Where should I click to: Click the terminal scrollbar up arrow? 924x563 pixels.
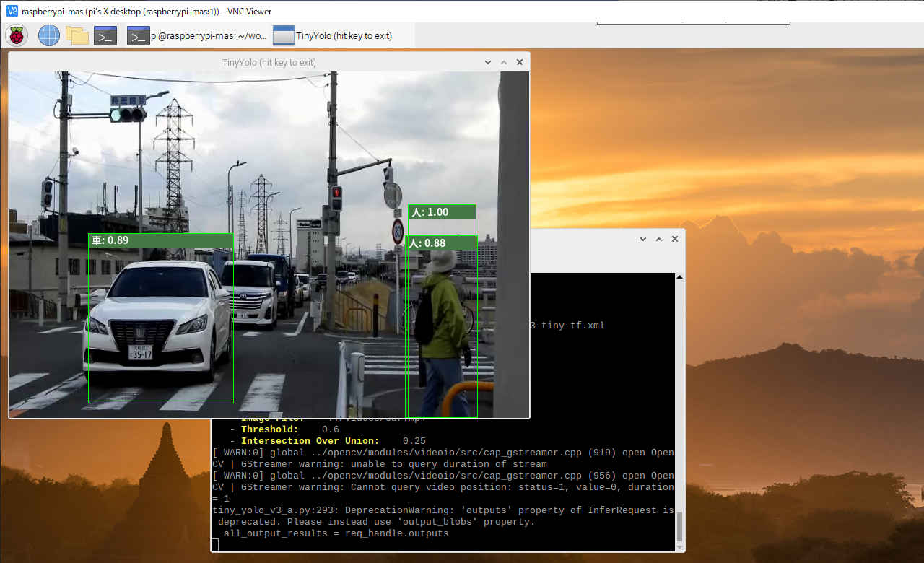(x=679, y=278)
